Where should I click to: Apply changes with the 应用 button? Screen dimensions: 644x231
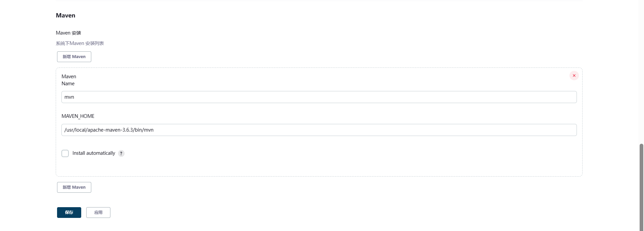click(x=98, y=213)
